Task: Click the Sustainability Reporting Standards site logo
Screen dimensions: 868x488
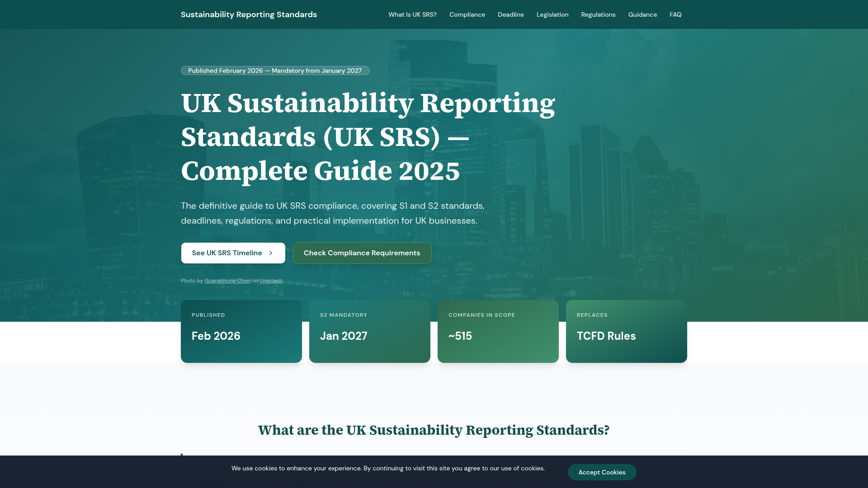Action: (x=249, y=14)
